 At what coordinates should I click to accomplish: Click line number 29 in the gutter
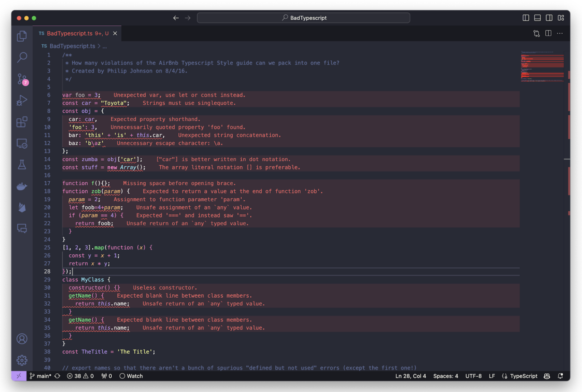point(47,280)
